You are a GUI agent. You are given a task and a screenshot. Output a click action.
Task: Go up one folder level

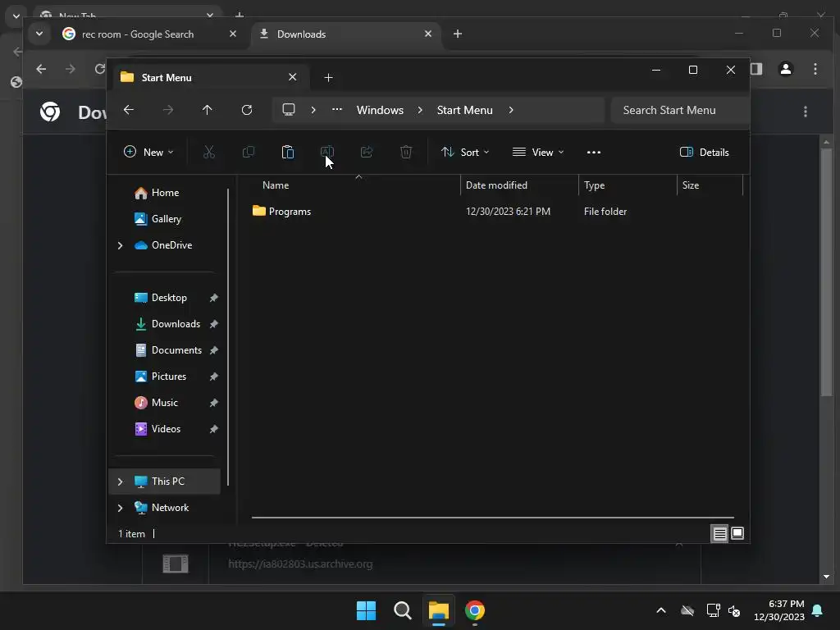208,110
